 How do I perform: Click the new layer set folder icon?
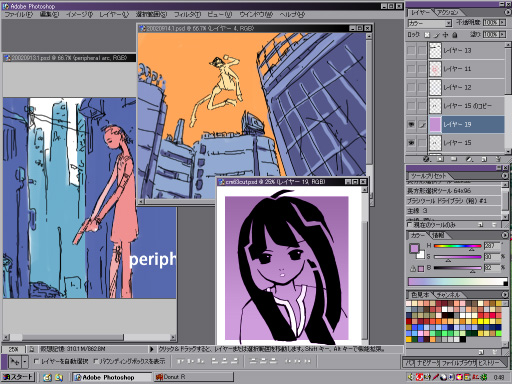tap(454, 159)
